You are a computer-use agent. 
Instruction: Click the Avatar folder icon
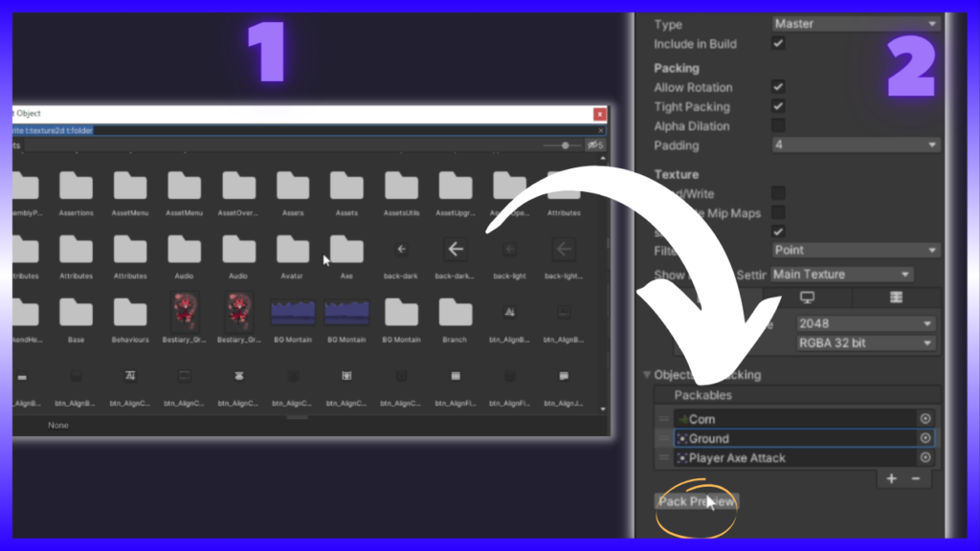pos(292,250)
